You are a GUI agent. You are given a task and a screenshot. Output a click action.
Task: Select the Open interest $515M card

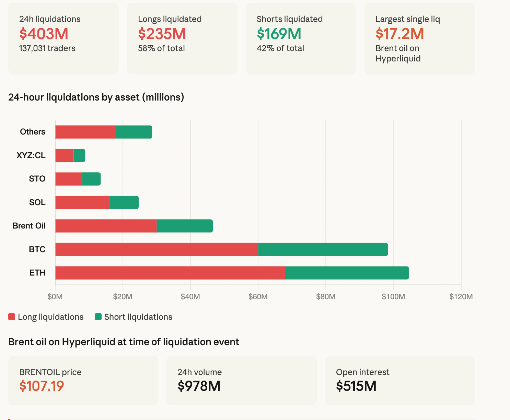[399, 380]
